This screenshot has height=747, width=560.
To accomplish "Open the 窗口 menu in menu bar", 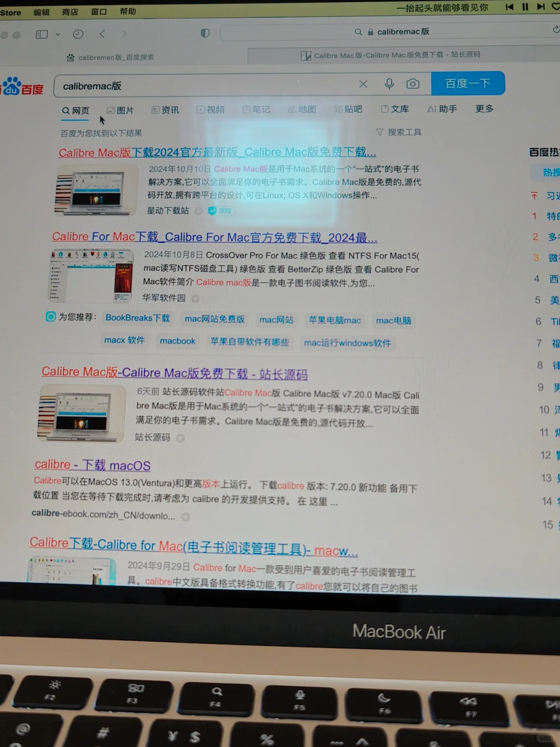I will pos(99,11).
